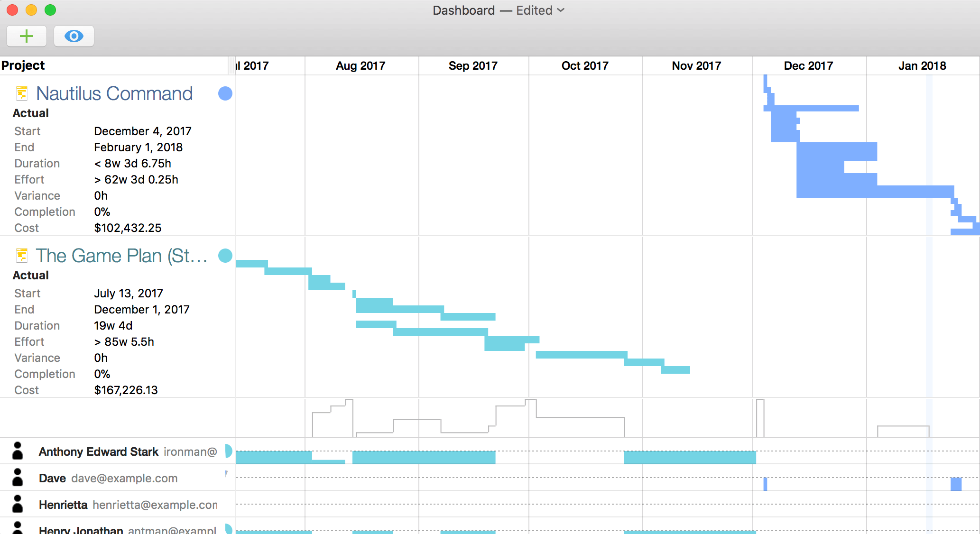
Task: Click the Dec 2017 timeline header
Action: pos(808,66)
